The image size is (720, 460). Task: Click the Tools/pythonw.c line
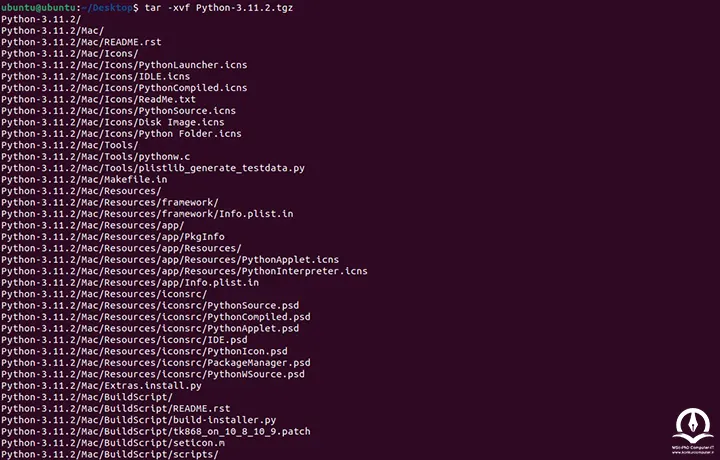tap(96, 157)
